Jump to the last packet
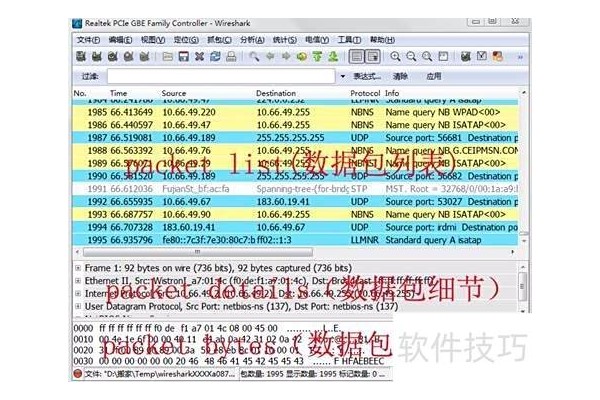 click(x=333, y=57)
